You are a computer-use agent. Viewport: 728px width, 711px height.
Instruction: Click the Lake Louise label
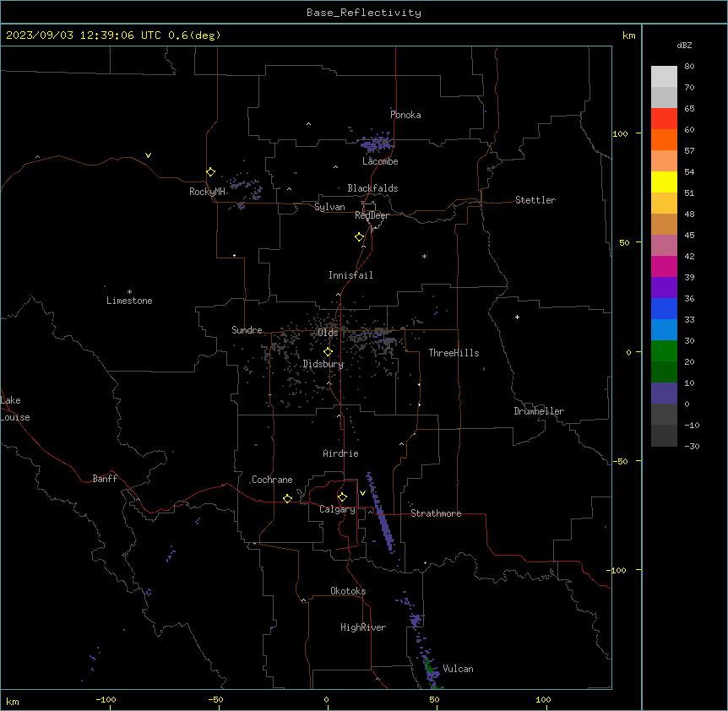[15, 409]
